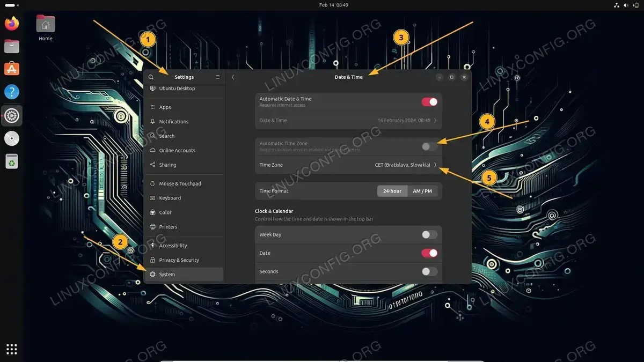Viewport: 644px width, 362px height.
Task: Open the Settings hamburger menu
Action: pyautogui.click(x=218, y=77)
